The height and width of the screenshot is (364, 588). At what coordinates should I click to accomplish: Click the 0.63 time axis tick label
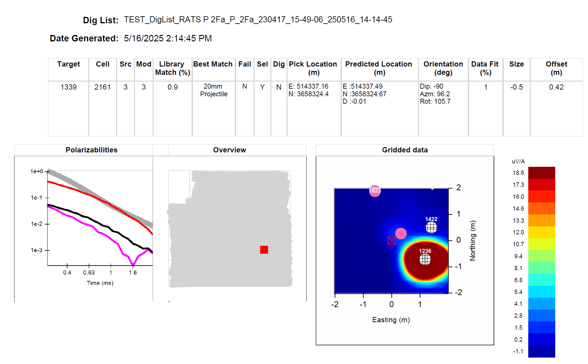(x=89, y=272)
